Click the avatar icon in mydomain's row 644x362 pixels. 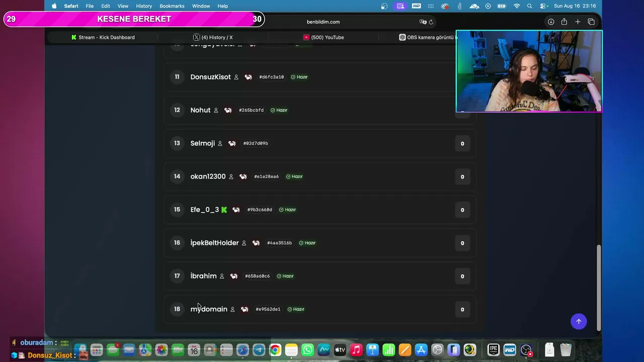pyautogui.click(x=245, y=309)
